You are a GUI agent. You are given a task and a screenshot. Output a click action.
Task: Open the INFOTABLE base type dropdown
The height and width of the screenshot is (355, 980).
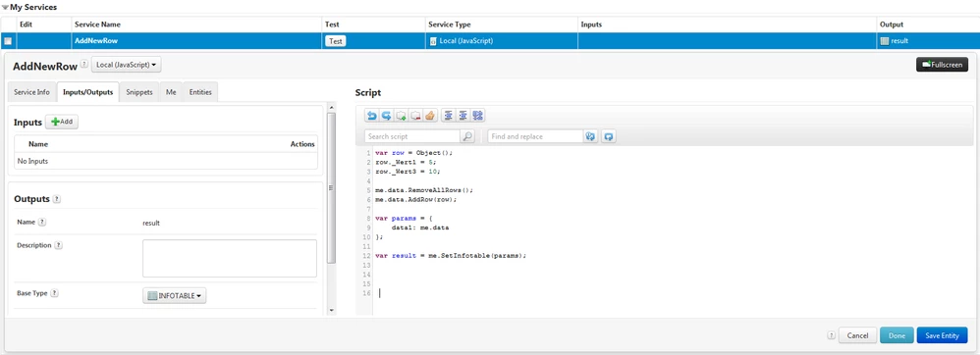point(175,296)
